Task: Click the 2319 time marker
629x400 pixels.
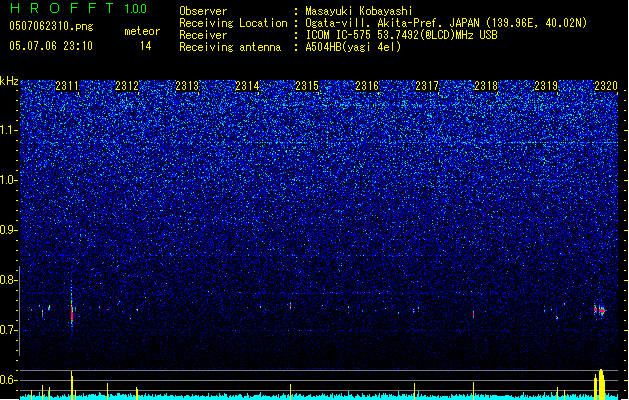Action: click(x=546, y=86)
